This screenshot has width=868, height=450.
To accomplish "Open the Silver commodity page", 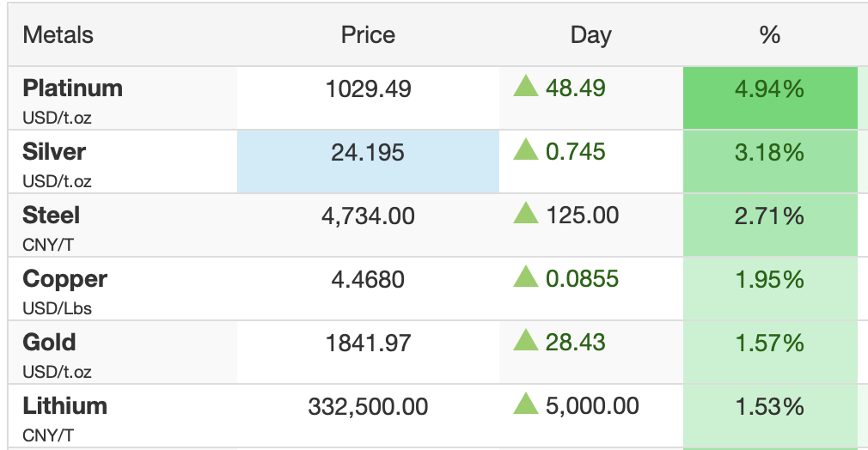I will coord(54,152).
